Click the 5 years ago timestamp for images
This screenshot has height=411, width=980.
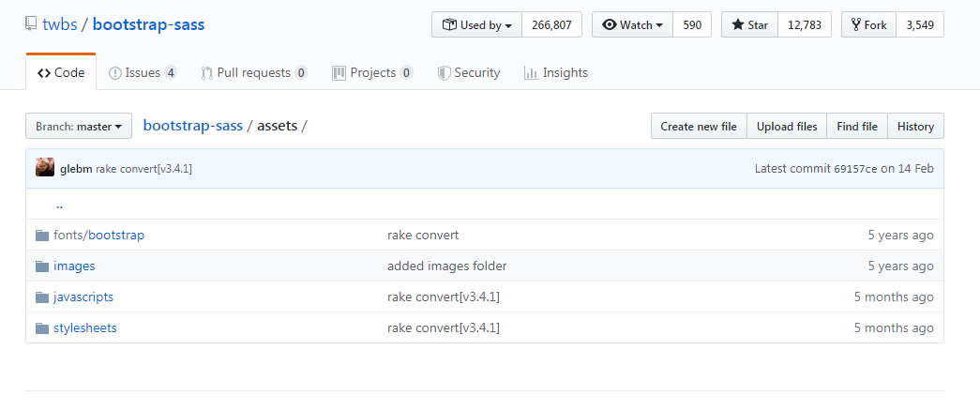(900, 266)
